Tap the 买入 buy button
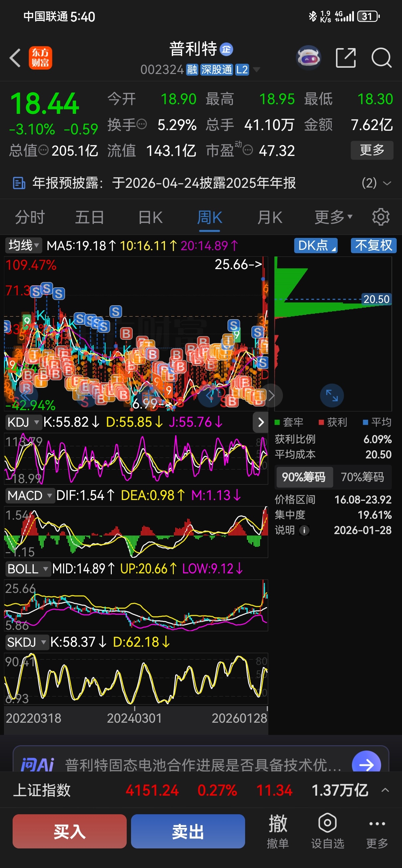The height and width of the screenshot is (868, 402). point(70,831)
